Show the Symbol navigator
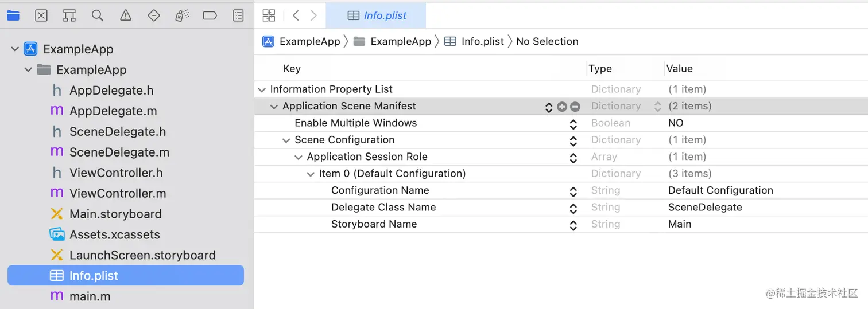The image size is (868, 309). (69, 15)
